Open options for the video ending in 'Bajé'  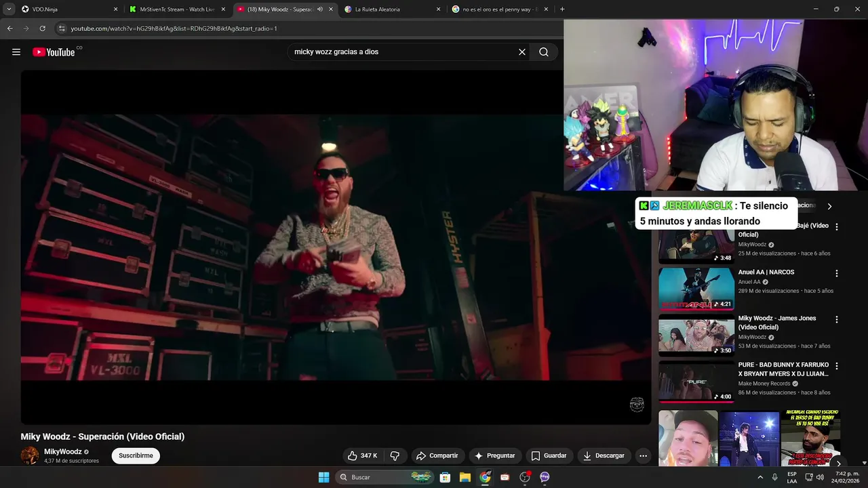point(836,227)
